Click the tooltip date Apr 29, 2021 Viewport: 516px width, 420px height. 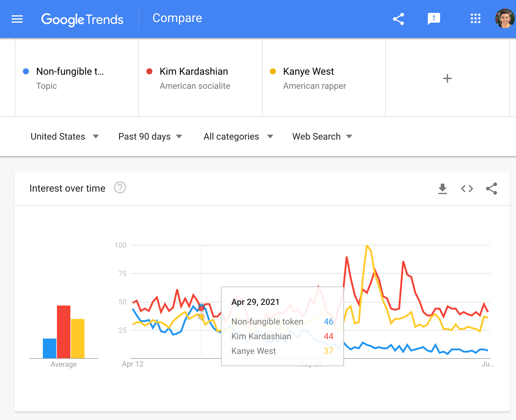point(255,302)
